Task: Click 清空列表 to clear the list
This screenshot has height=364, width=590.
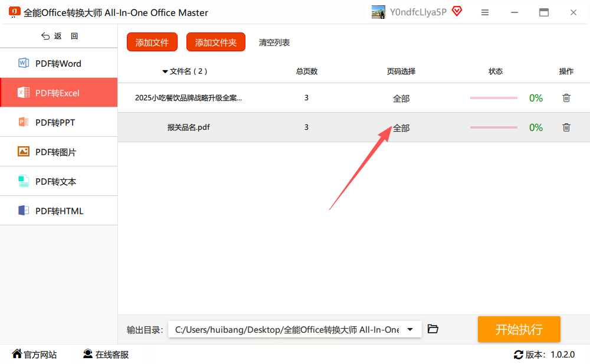Action: coord(274,42)
